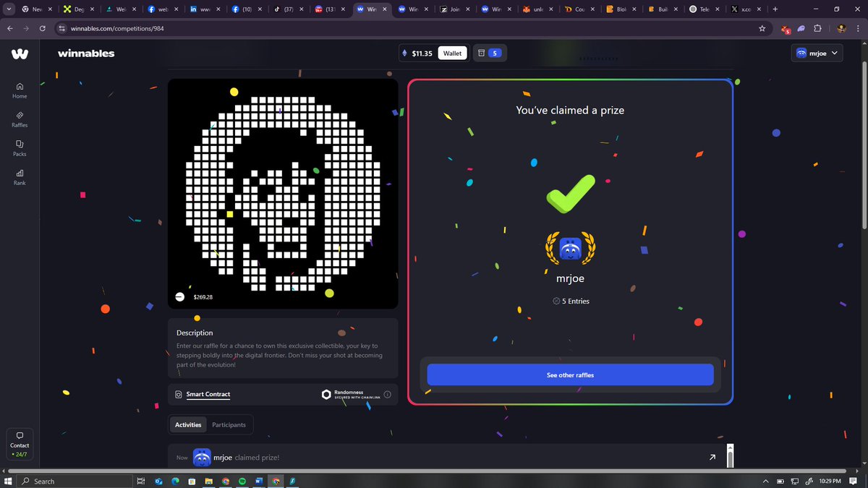This screenshot has width=868, height=488.
Task: Click the Winnables W logo icon
Action: coord(20,53)
